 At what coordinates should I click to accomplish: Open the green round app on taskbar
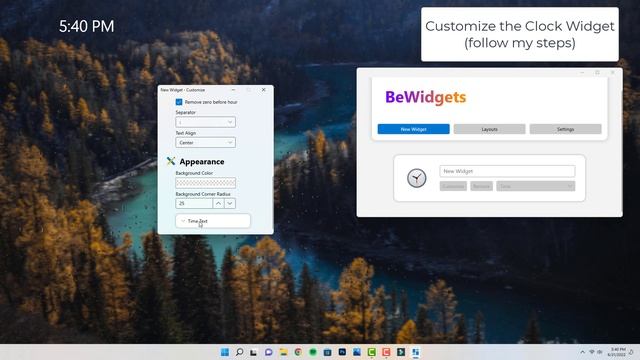coord(313,352)
